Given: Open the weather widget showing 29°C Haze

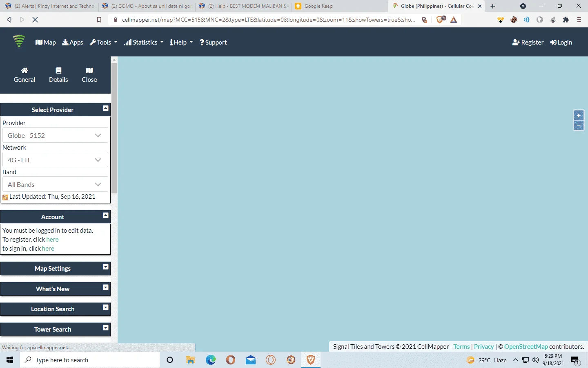Looking at the screenshot, I should pos(487,360).
